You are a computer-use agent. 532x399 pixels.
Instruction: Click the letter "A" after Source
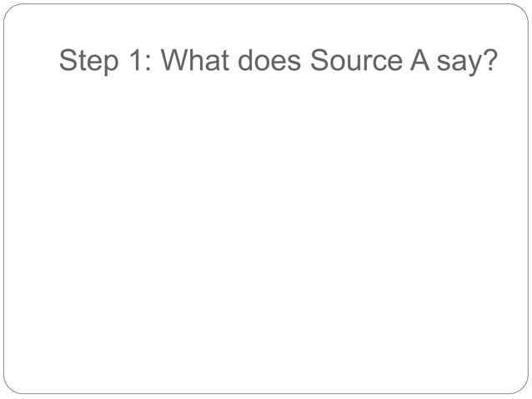pos(419,61)
